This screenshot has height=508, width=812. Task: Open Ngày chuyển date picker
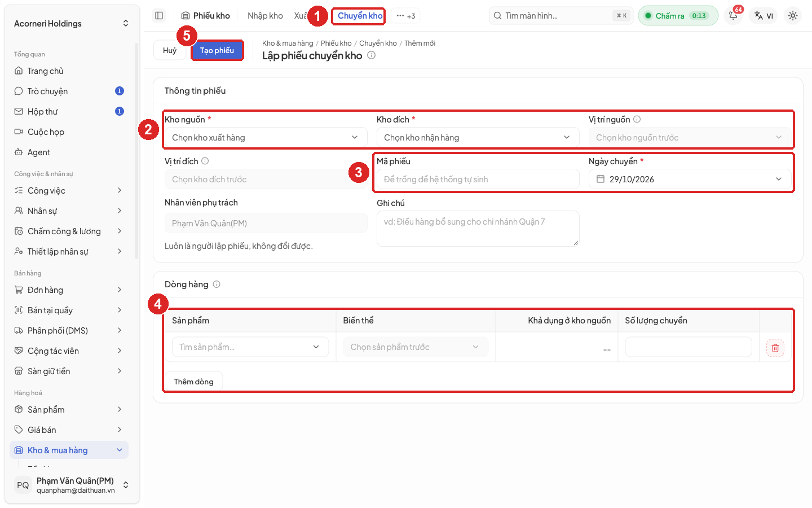point(690,179)
